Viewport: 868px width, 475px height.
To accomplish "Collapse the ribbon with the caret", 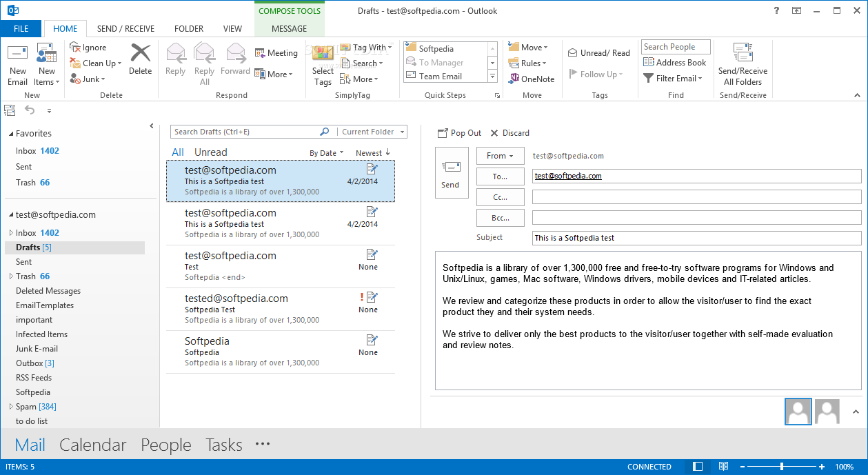I will tap(857, 95).
